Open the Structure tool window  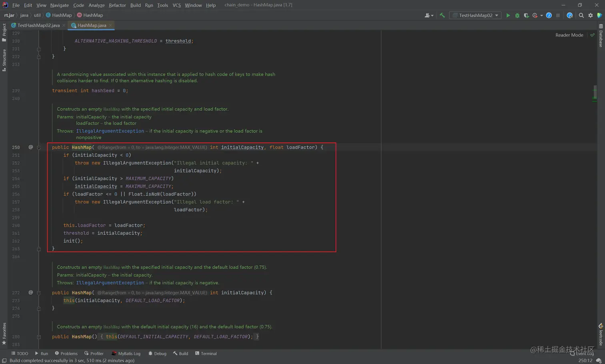tap(4, 60)
